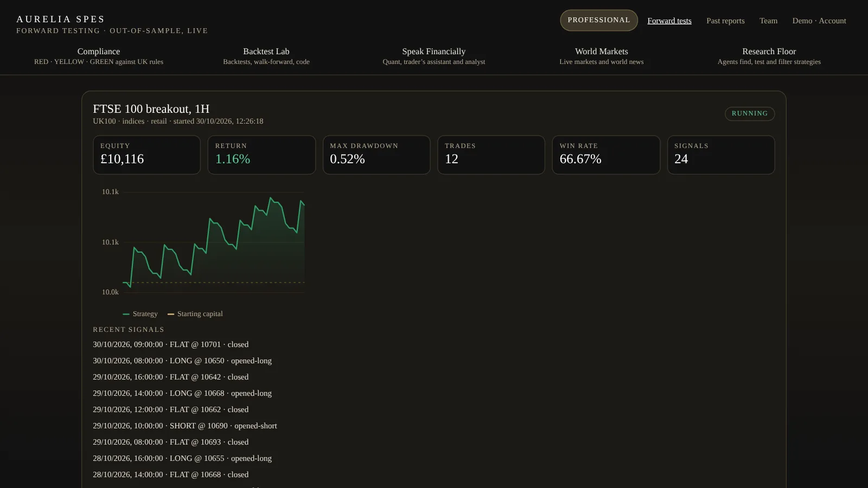Select the TRADES 12 card
Screen dimensions: 868x488
coord(491,155)
